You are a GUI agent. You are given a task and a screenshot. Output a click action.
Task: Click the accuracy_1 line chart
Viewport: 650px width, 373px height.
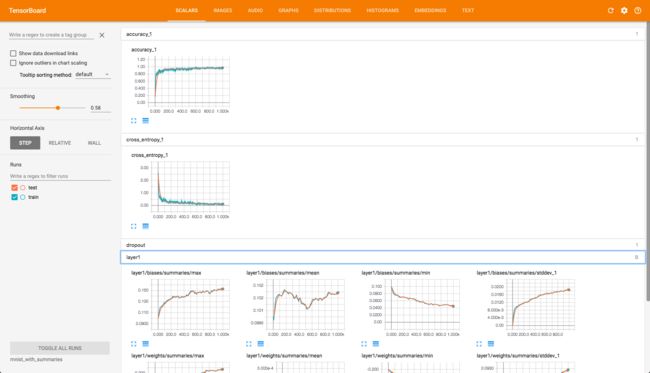pyautogui.click(x=189, y=82)
